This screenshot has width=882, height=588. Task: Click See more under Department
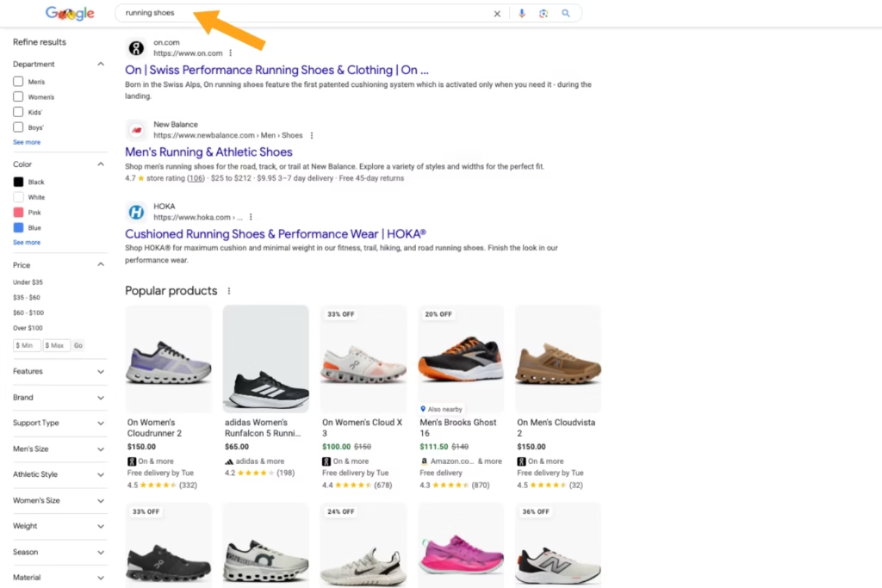click(x=27, y=142)
